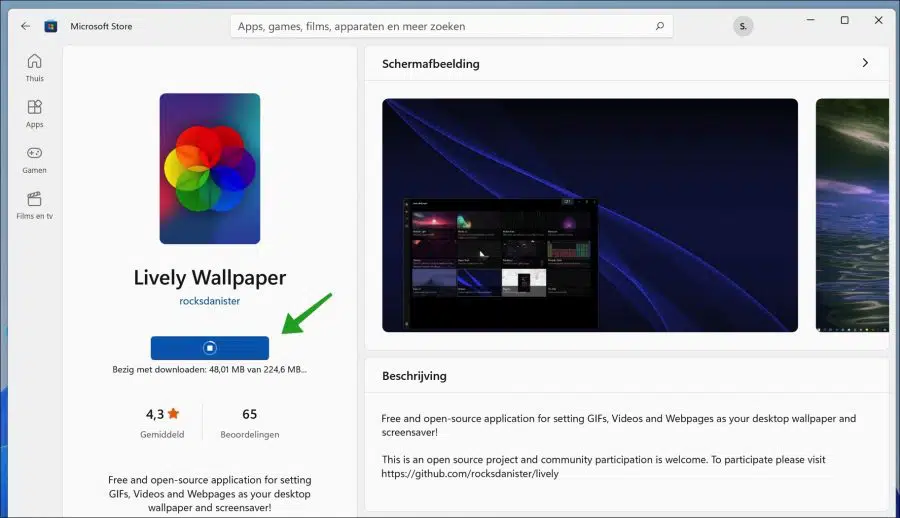Click the Lively Wallpaper app icon
Image resolution: width=900 pixels, height=518 pixels.
210,168
